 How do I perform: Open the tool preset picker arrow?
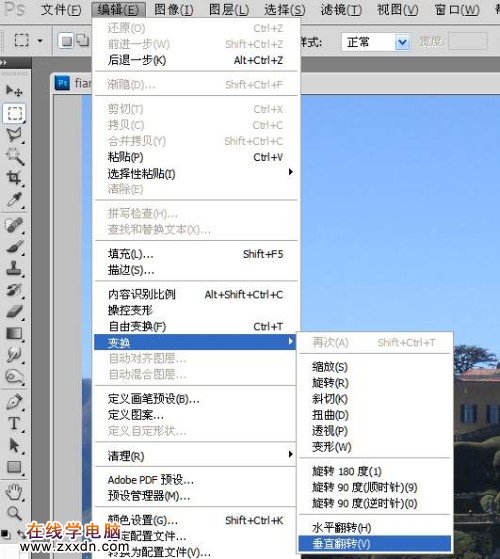[40, 41]
